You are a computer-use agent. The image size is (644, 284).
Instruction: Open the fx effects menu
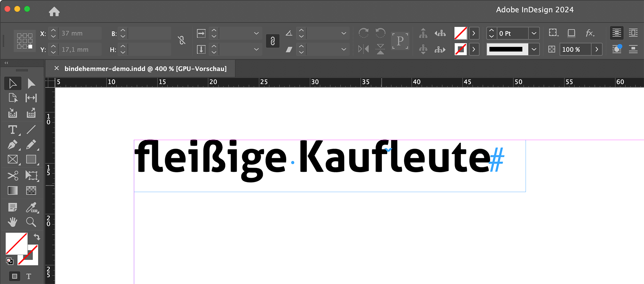pyautogui.click(x=590, y=33)
